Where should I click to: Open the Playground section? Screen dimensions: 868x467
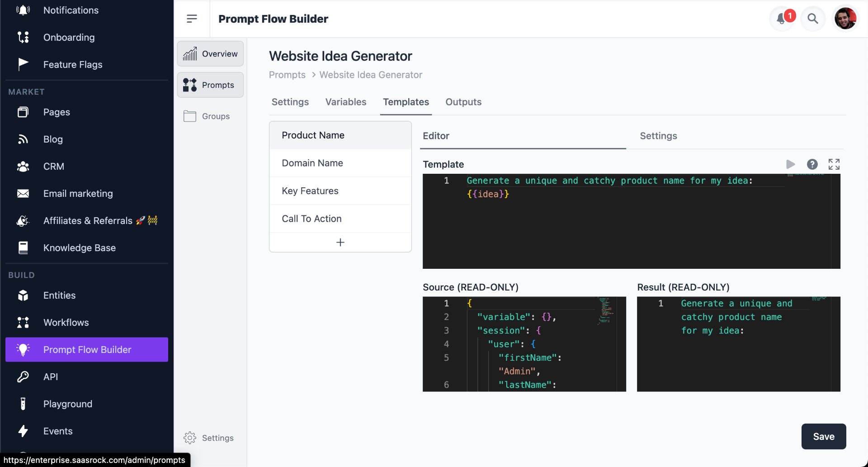pos(68,404)
